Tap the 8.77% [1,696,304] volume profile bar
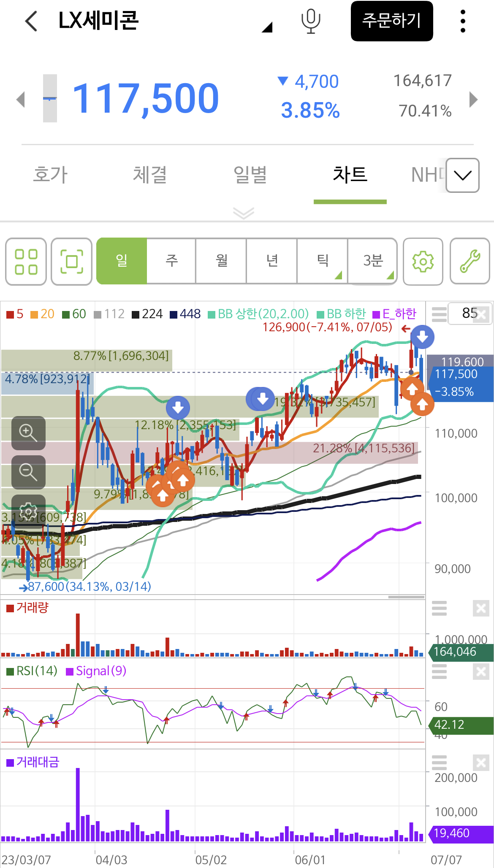The image size is (494, 868). 87,360
